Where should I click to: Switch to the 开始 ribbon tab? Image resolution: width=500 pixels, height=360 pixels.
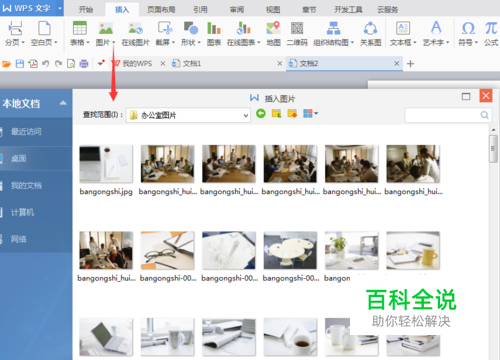point(86,9)
